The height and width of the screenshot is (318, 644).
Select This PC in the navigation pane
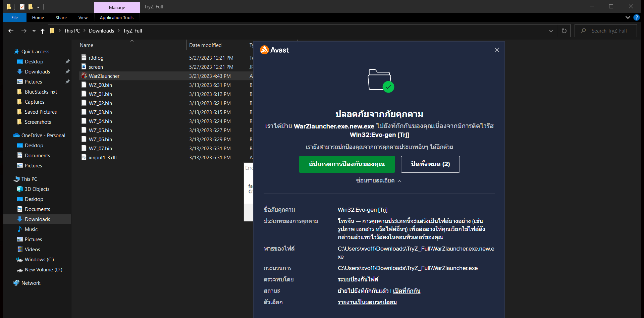[x=29, y=179]
